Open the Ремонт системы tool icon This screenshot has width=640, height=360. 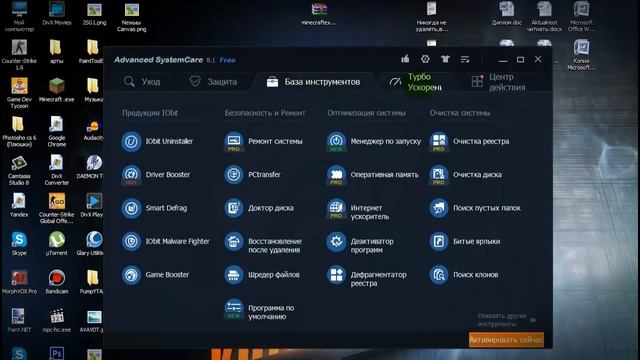point(234,142)
